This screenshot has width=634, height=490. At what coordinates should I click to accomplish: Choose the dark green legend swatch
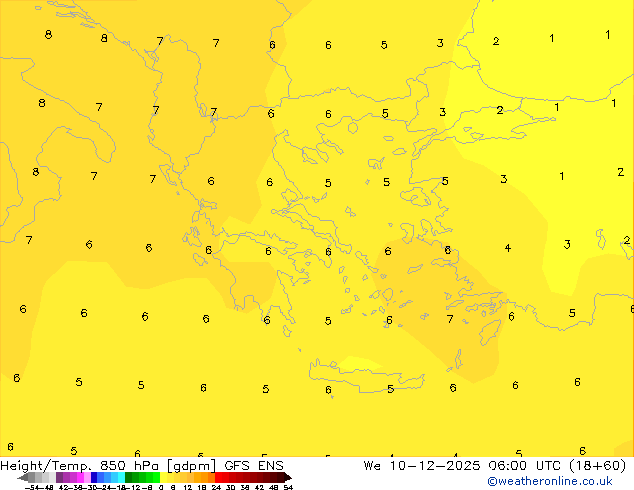[129, 477]
